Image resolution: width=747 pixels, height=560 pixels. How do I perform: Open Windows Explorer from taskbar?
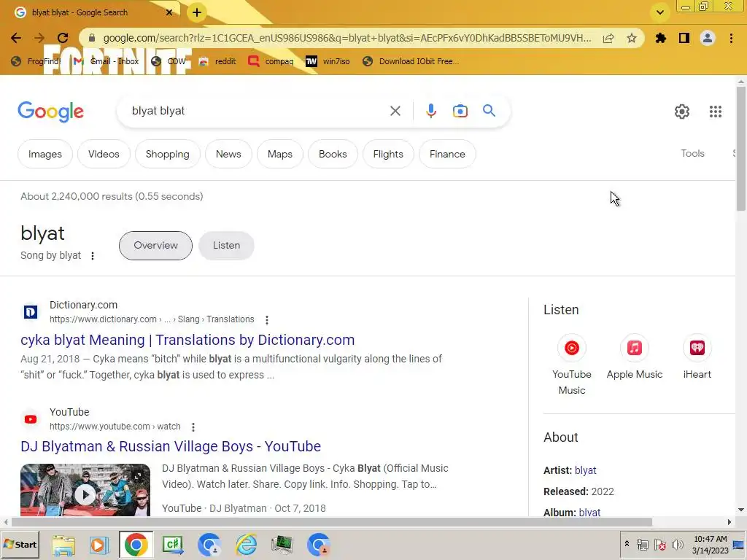[x=63, y=545]
